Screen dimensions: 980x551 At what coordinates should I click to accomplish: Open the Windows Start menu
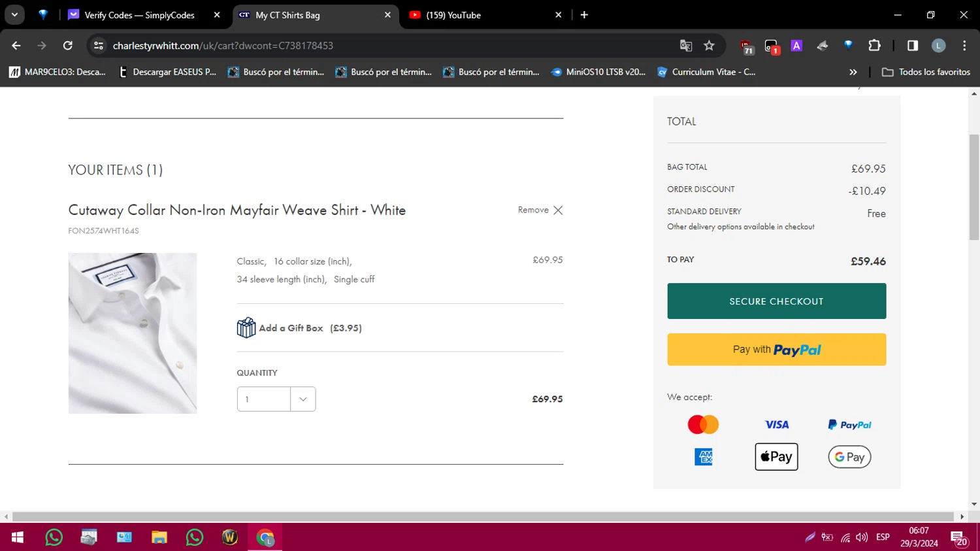coord(18,537)
